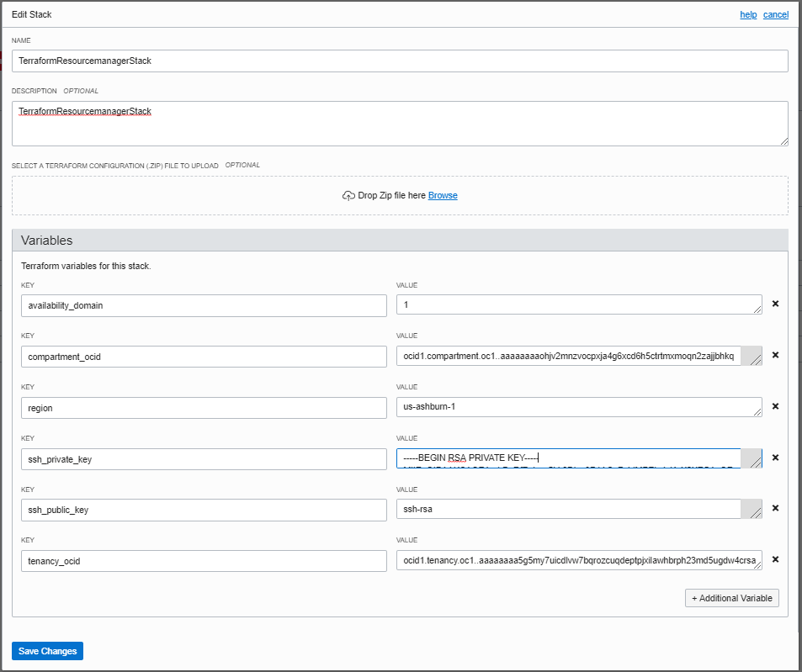Image resolution: width=802 pixels, height=672 pixels.
Task: Edit the tenancy_ocid value field
Action: [579, 560]
